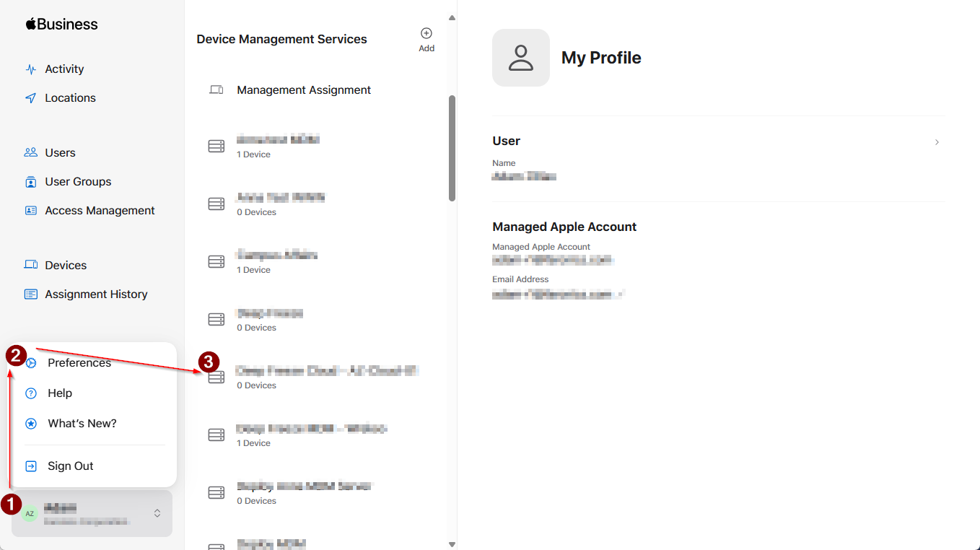This screenshot has height=550, width=980.
Task: Open User Groups via its icon
Action: pyautogui.click(x=30, y=182)
